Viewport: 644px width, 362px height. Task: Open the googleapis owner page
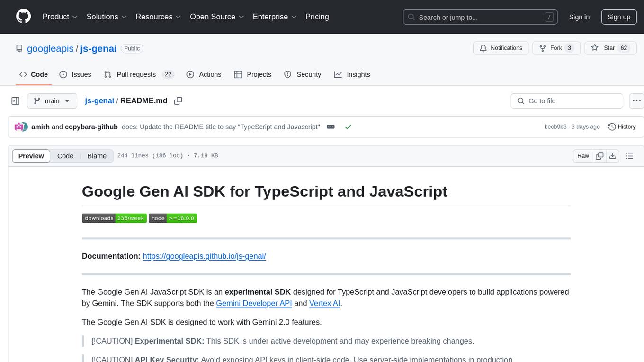50,48
